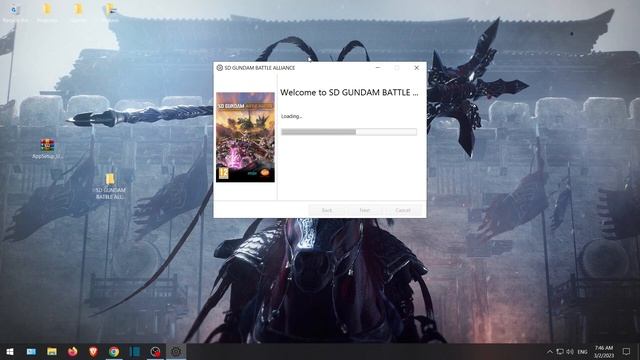Switch to the installer's taskbar gear icon
This screenshot has height=360, width=640.
pos(176,351)
